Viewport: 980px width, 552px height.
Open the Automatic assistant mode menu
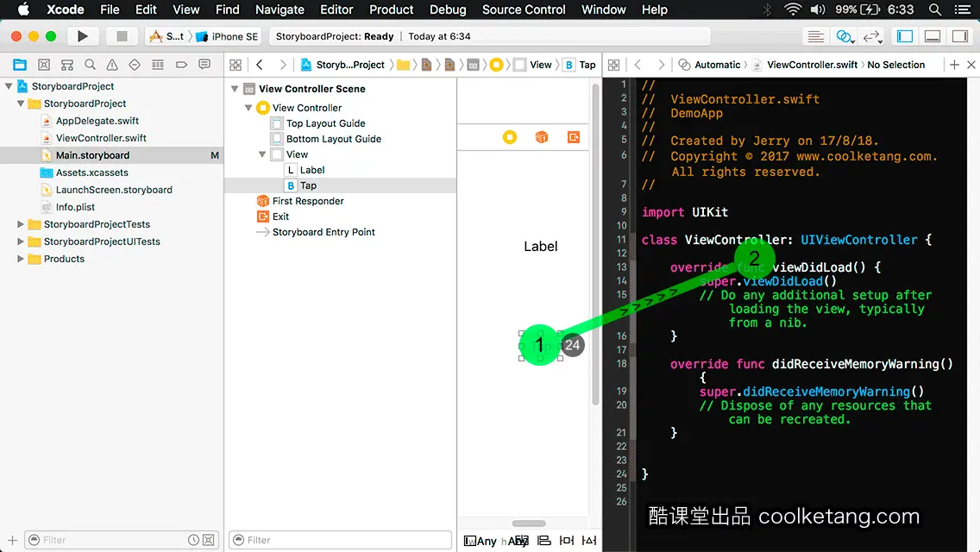click(709, 65)
